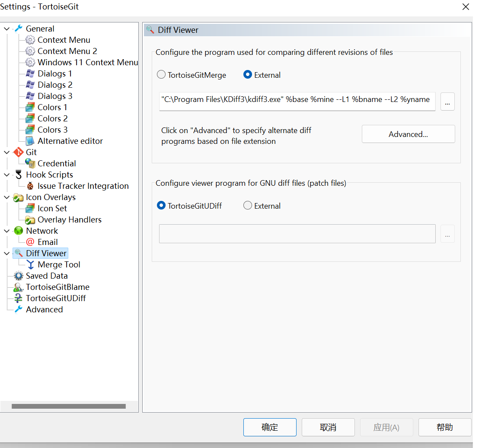Click into the KDiff3 command line field
This screenshot has width=498, height=448.
(297, 101)
